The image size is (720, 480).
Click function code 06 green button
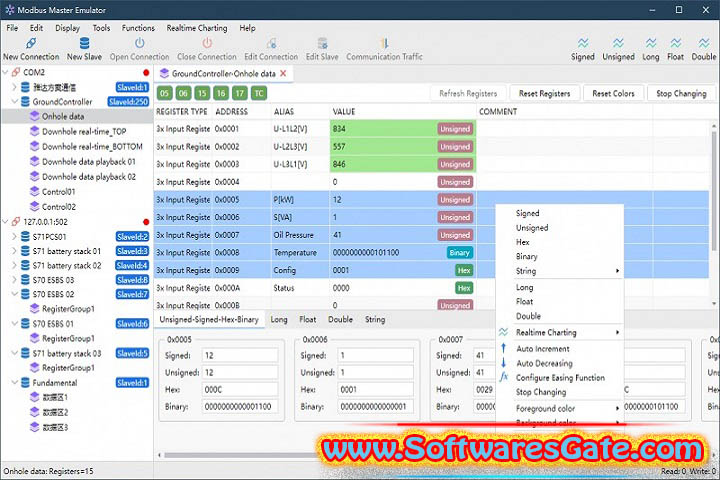tap(183, 93)
